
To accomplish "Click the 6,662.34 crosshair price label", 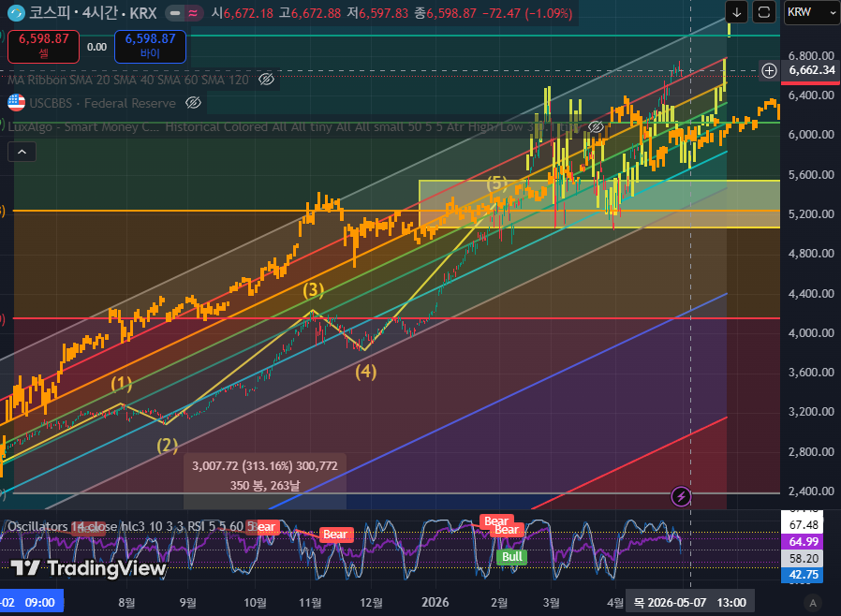I will click(811, 70).
